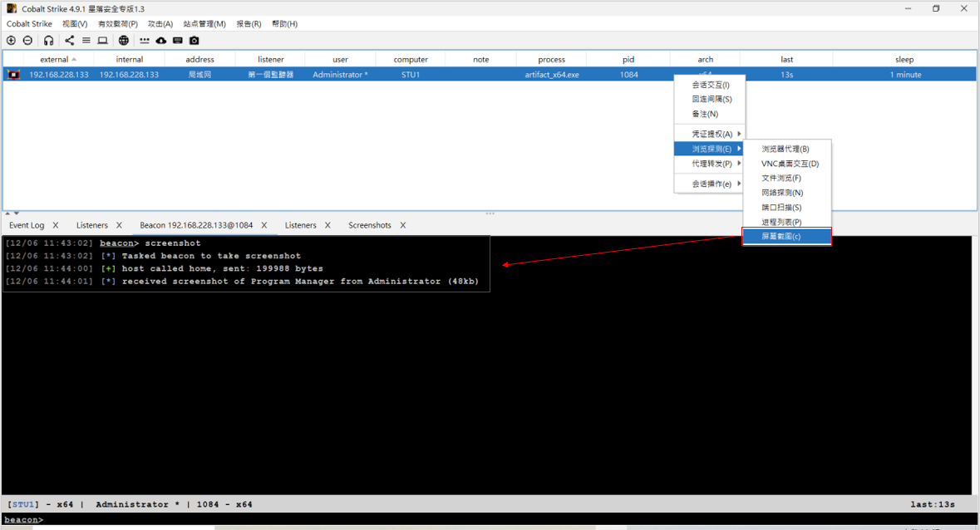This screenshot has height=530, width=980.
Task: Click the beacon> command input field
Action: point(490,519)
